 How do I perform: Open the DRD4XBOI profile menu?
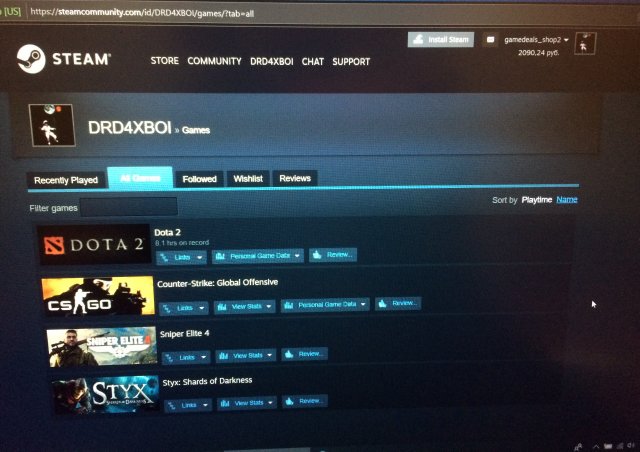click(271, 62)
